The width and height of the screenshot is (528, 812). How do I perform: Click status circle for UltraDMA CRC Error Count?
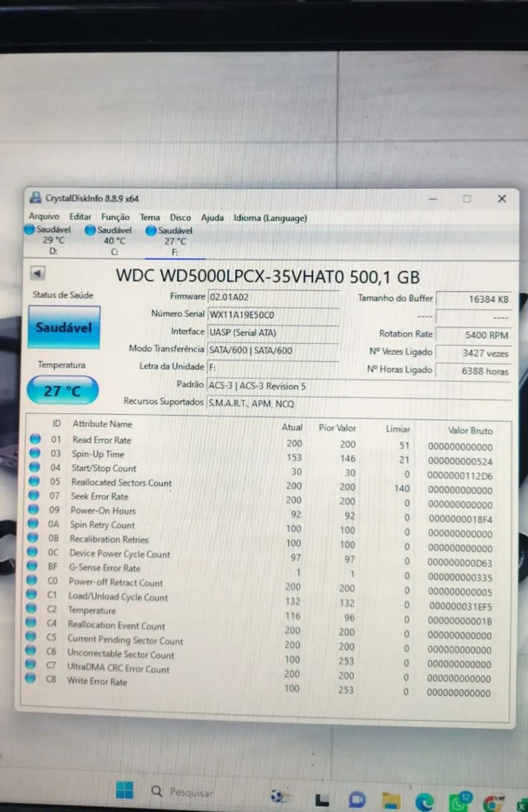coord(30,664)
